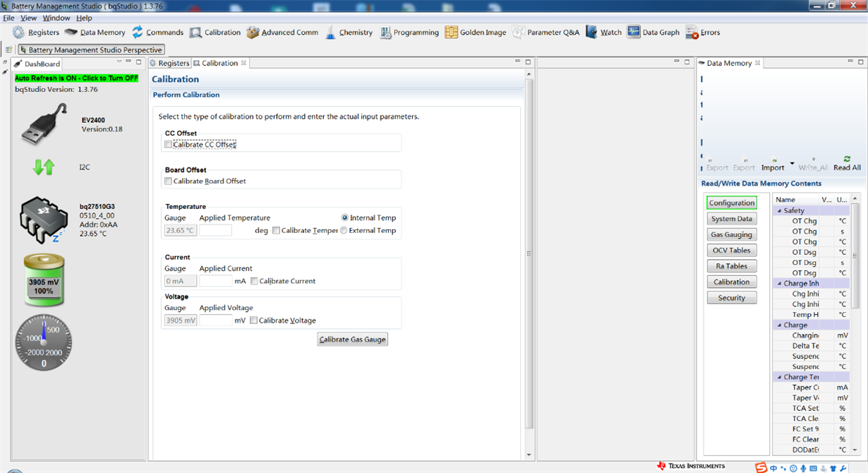Tick the Calibrate Current checkbox

pyautogui.click(x=254, y=281)
